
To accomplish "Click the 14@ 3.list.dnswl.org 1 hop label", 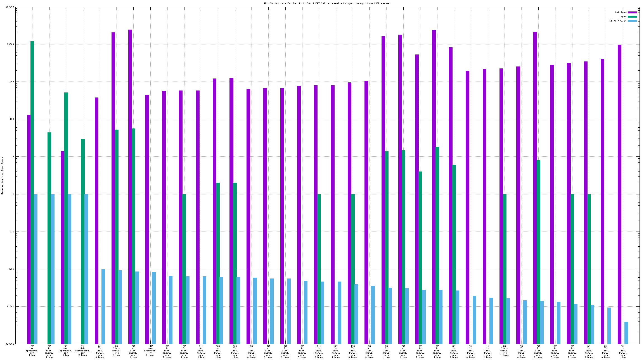I will coord(201,352).
